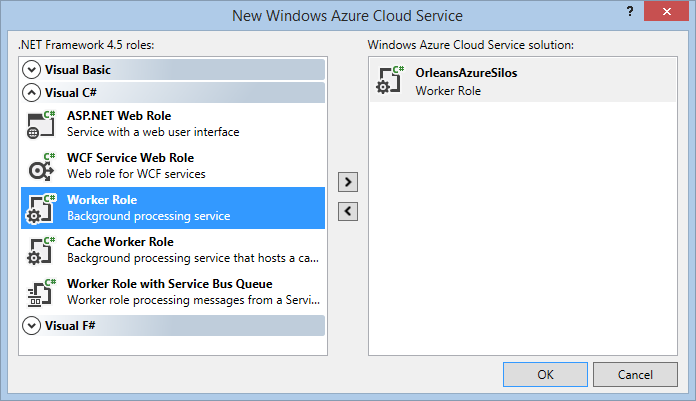Image resolution: width=696 pixels, height=401 pixels.
Task: Choose WCF Service Web Role text
Action: point(130,158)
